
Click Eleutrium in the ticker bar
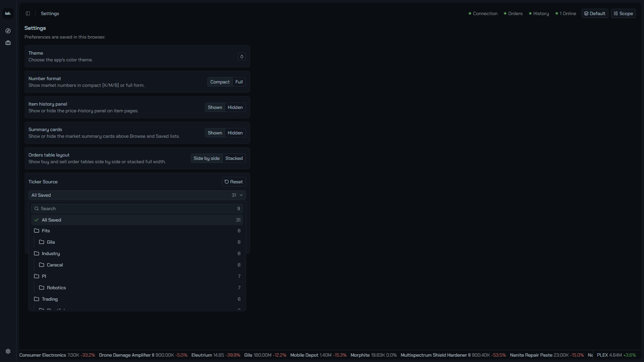click(x=216, y=355)
